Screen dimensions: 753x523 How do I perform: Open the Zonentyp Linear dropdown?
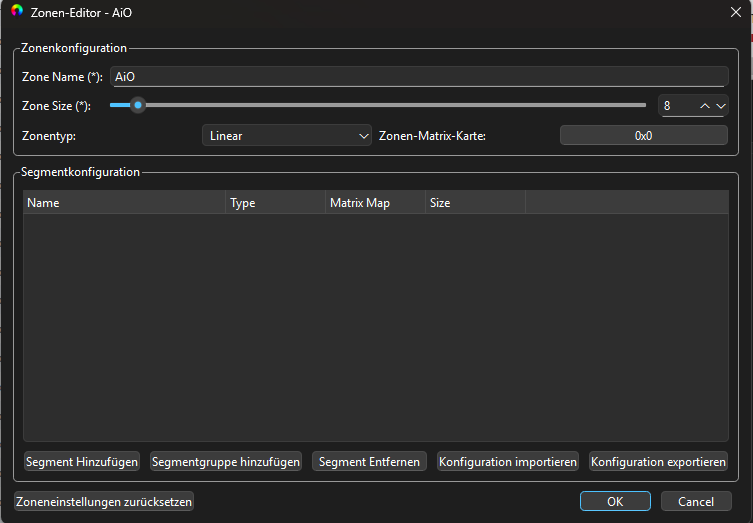[287, 136]
